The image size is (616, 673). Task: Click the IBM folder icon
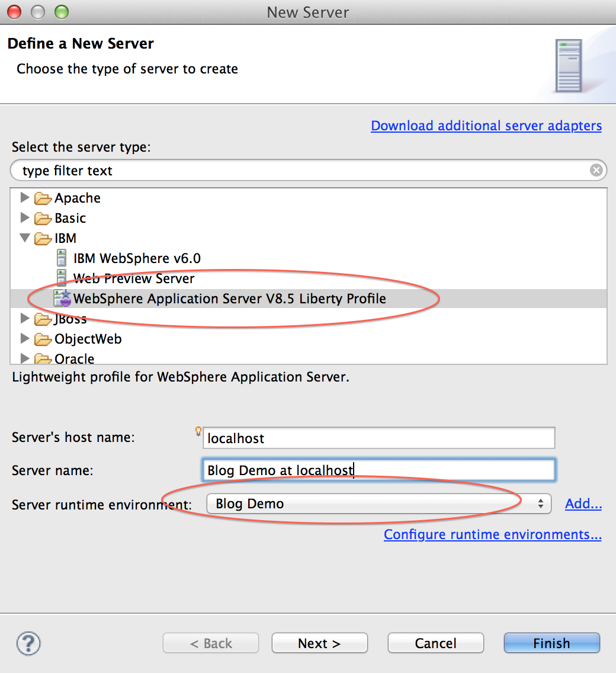43,239
